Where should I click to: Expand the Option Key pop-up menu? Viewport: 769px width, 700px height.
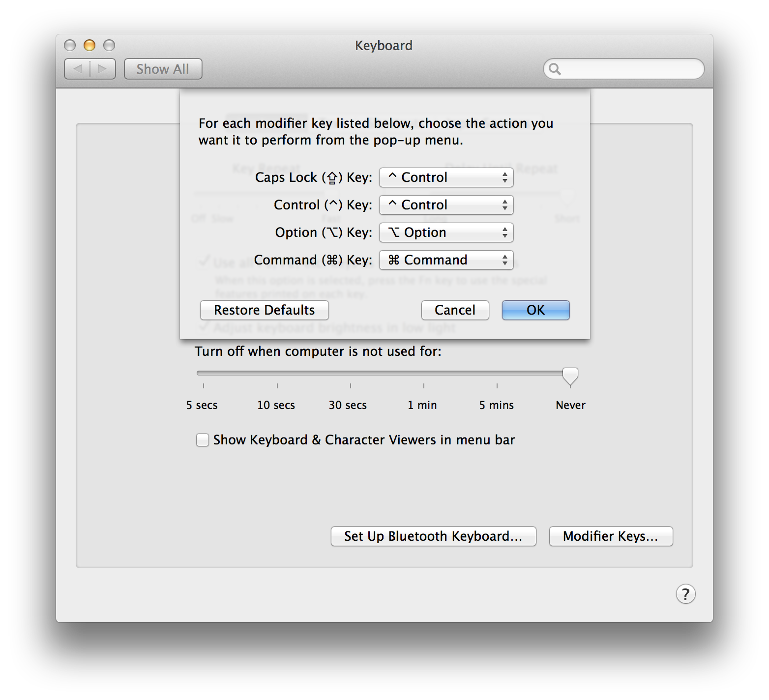click(x=446, y=233)
